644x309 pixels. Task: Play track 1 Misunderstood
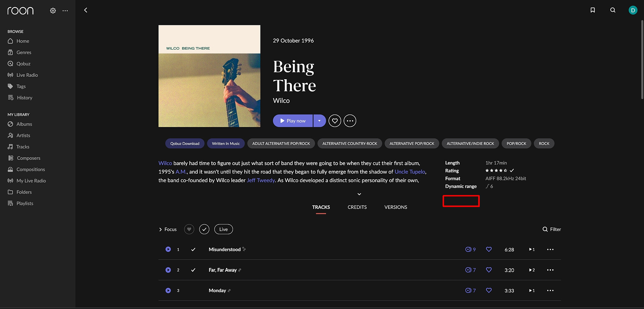click(x=168, y=250)
